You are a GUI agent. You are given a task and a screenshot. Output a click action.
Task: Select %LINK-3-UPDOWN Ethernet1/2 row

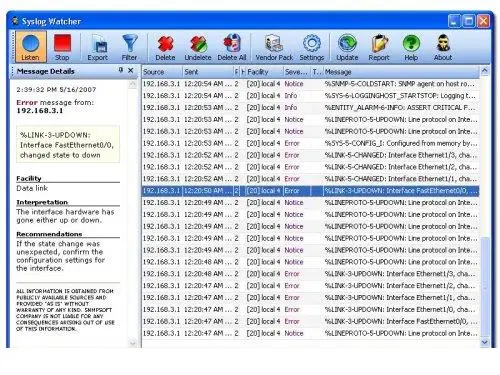(310, 286)
